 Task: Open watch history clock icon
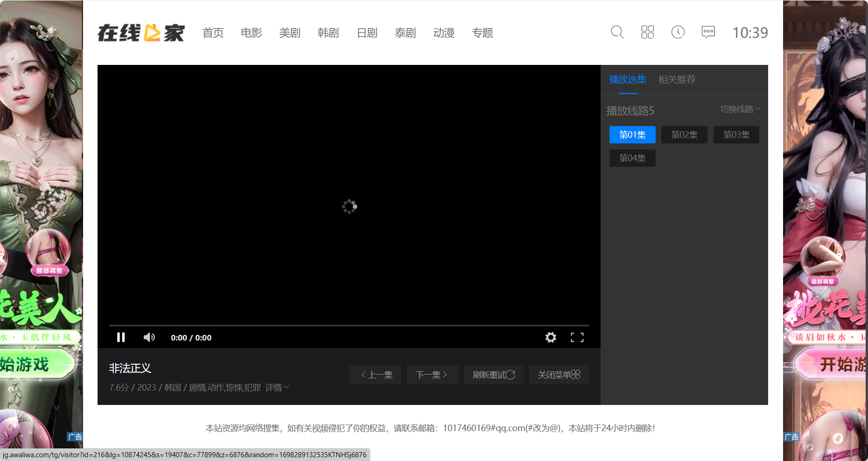[x=678, y=32]
